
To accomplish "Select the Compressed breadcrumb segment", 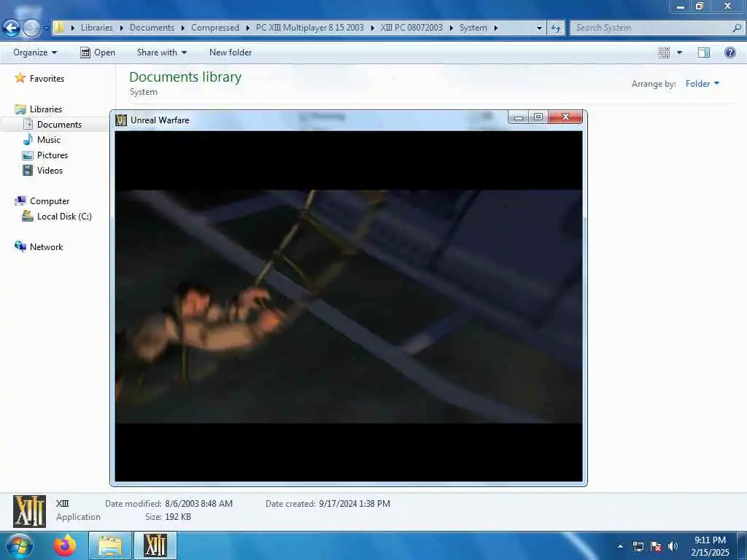I will tap(215, 28).
